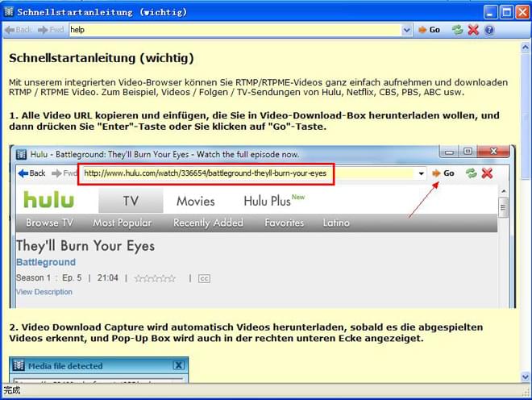
Task: Click the Back button inside the embedded Hulu screenshot
Action: (x=32, y=173)
